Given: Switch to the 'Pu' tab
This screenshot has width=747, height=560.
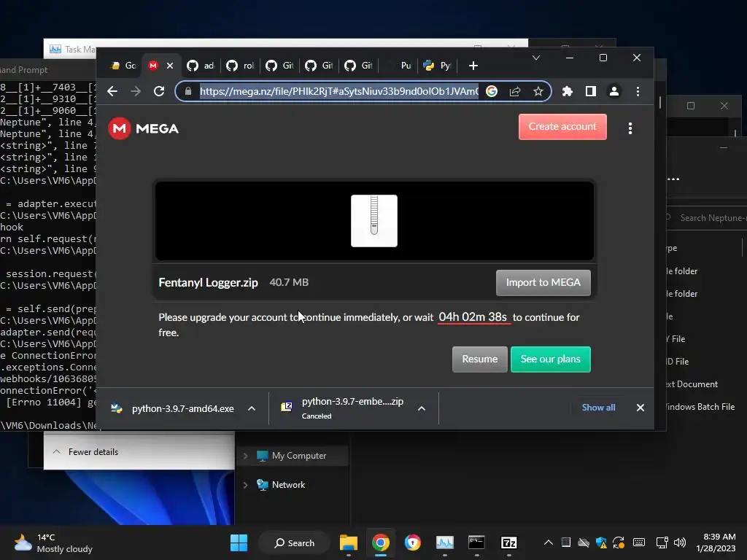Looking at the screenshot, I should [x=399, y=66].
